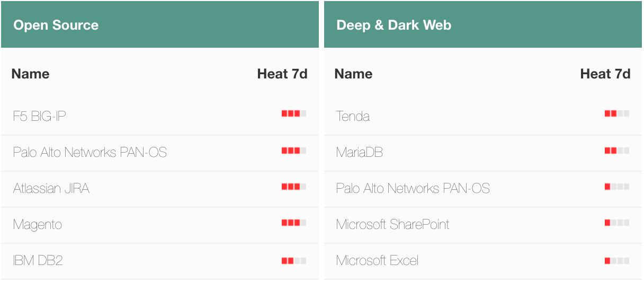This screenshot has width=644, height=282.
Task: Click the F5 BIG-IP heat indicator
Action: point(294,113)
